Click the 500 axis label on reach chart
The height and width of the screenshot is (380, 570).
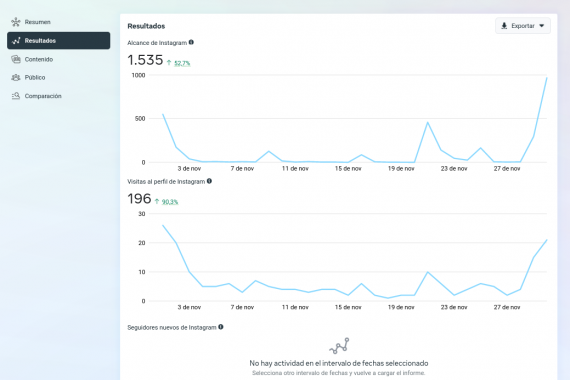[x=140, y=119]
